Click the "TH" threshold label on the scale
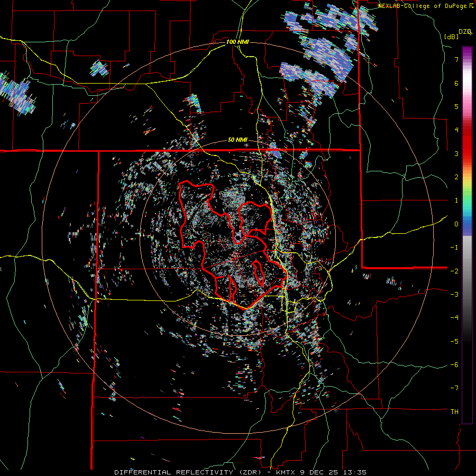Viewport: 476px width, 476px height. (454, 412)
